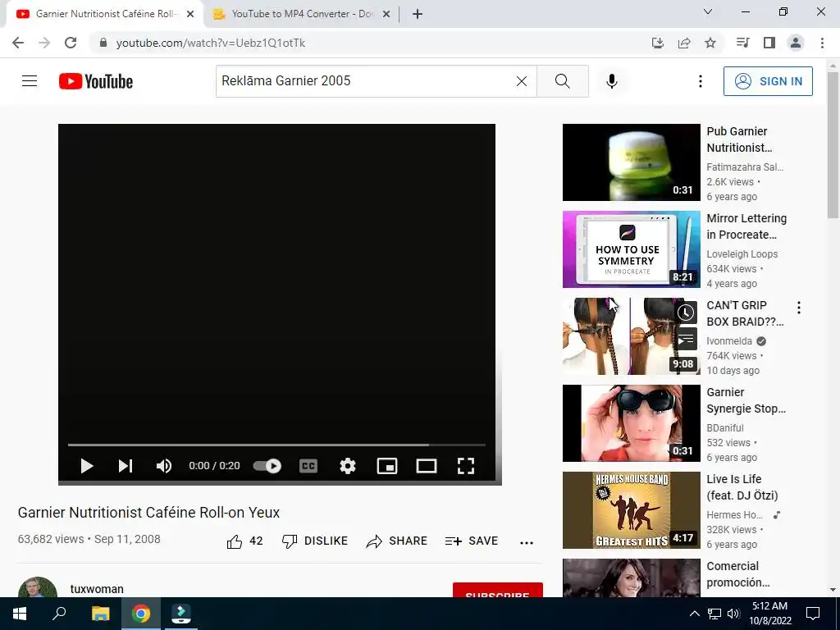Open File Explorer from the taskbar

(100, 614)
